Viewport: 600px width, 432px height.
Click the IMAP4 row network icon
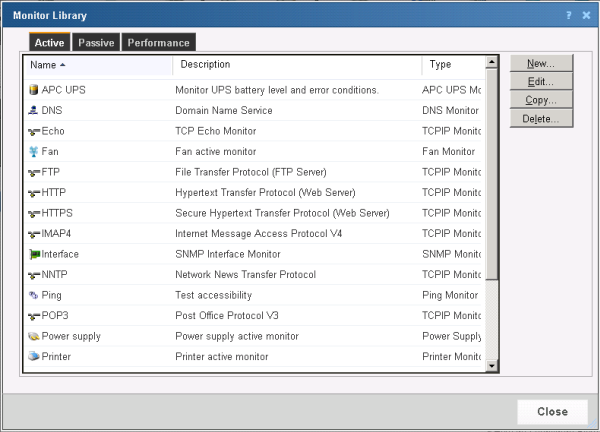[34, 234]
